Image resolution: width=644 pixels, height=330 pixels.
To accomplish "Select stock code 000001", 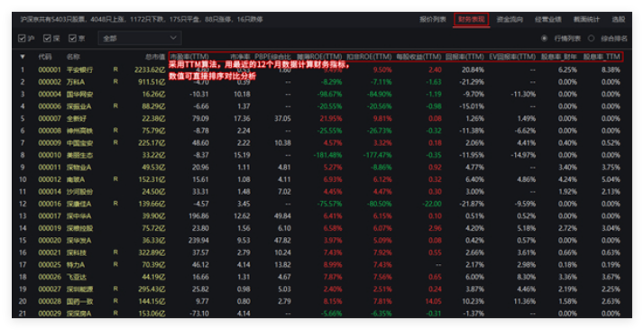I will [x=50, y=69].
